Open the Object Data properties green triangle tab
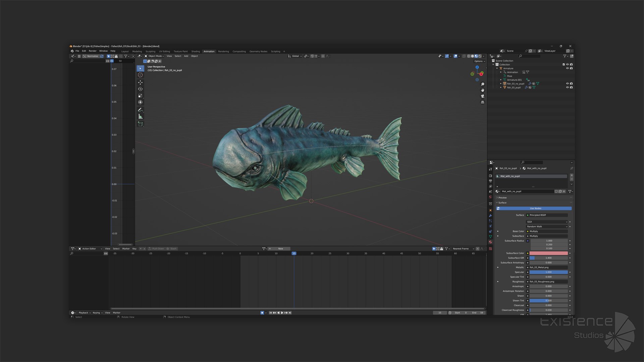Image resolution: width=644 pixels, height=362 pixels. (490, 237)
